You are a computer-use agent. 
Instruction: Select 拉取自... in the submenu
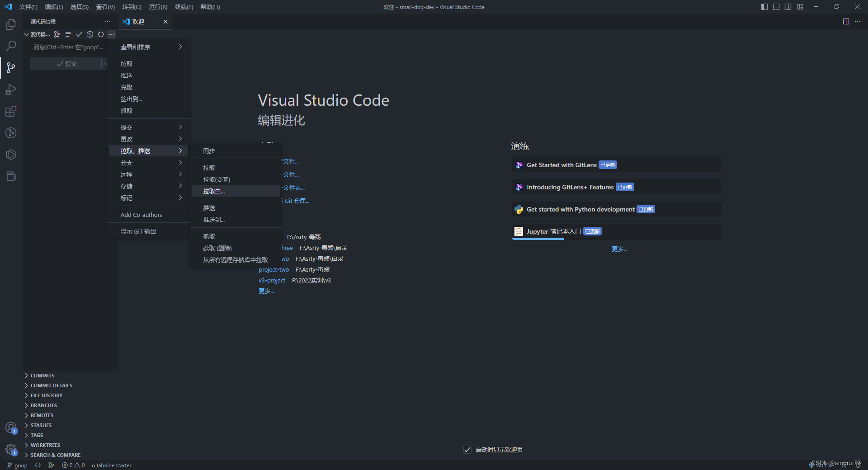click(x=236, y=191)
